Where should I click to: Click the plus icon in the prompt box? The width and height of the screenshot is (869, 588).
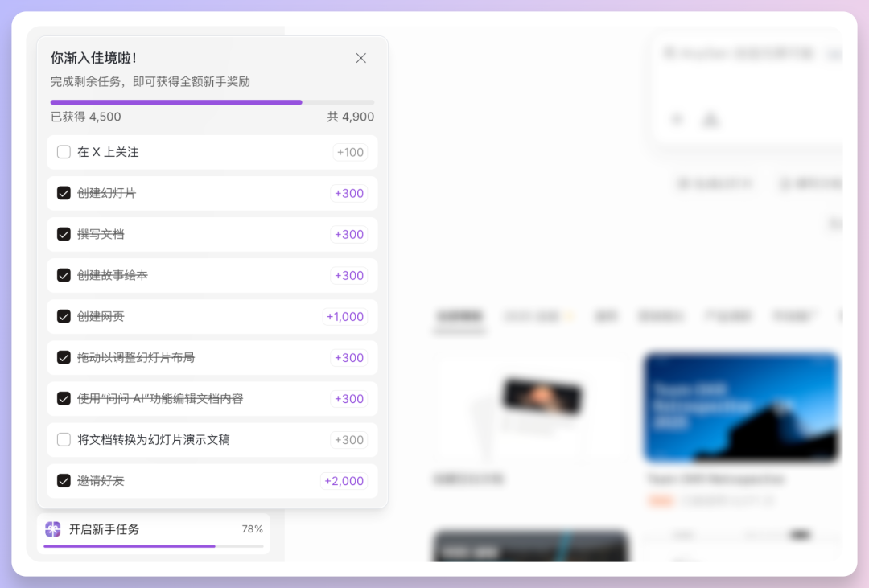[677, 120]
